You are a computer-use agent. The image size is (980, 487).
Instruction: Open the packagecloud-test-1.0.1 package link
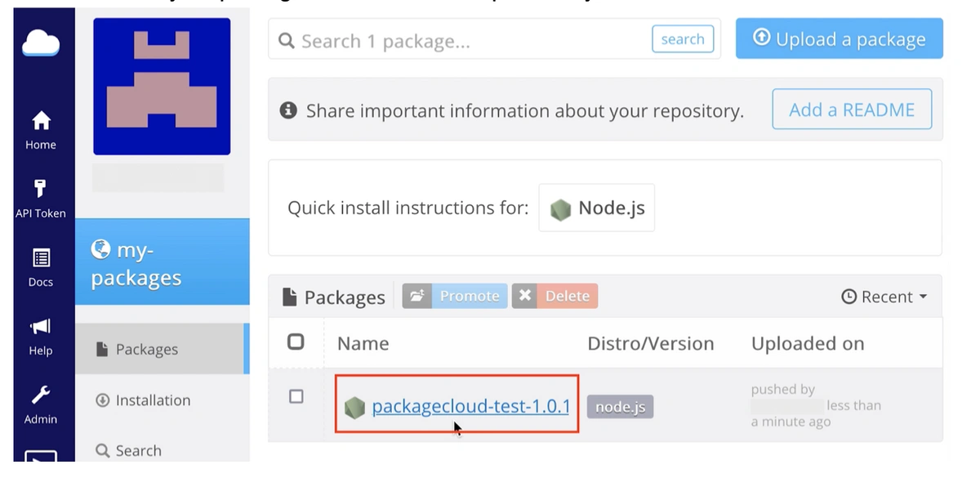click(470, 406)
